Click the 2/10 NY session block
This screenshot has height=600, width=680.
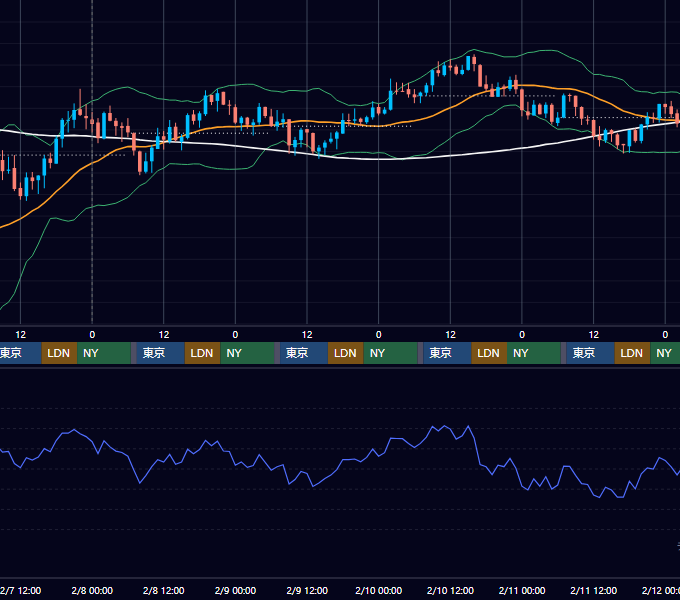(x=533, y=353)
